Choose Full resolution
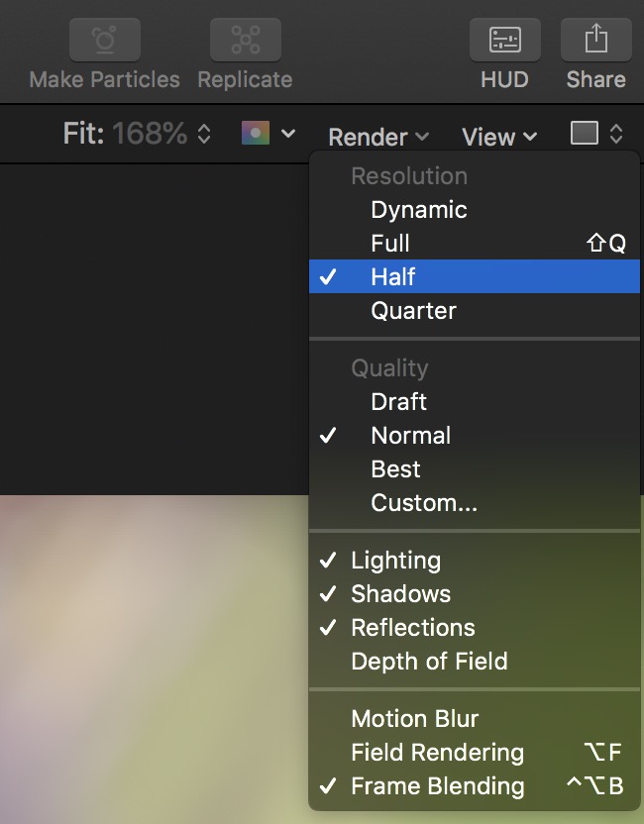Screen dimensions: 644x824 click(390, 244)
